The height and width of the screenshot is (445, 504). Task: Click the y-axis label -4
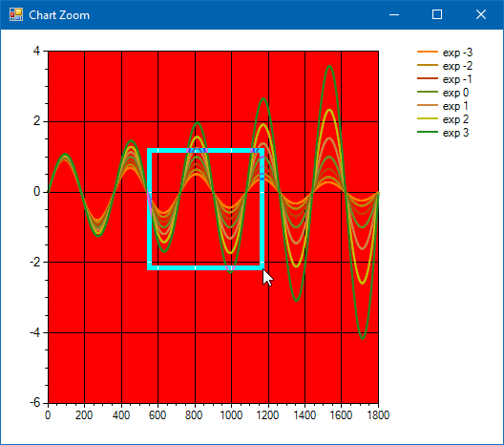coord(35,332)
